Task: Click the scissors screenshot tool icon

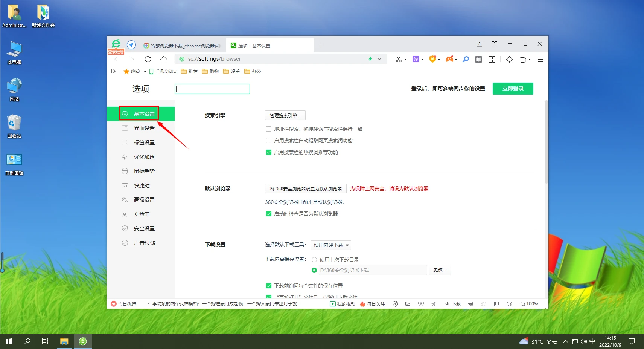Action: (x=399, y=59)
